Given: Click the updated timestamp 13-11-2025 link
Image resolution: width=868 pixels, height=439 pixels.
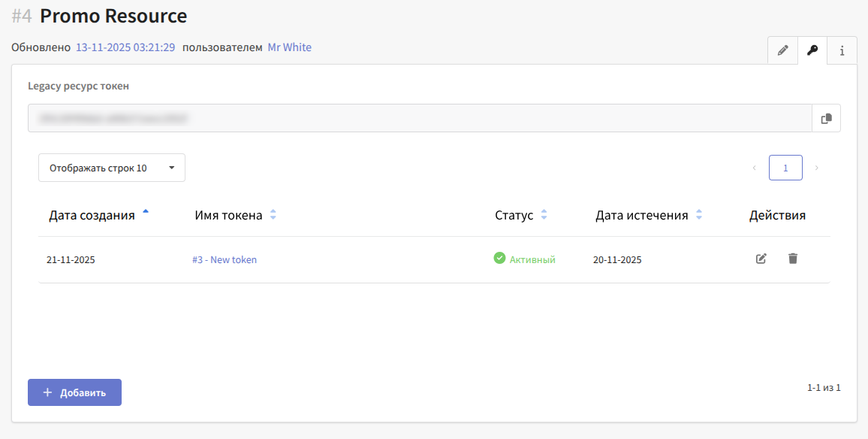Looking at the screenshot, I should pos(125,47).
